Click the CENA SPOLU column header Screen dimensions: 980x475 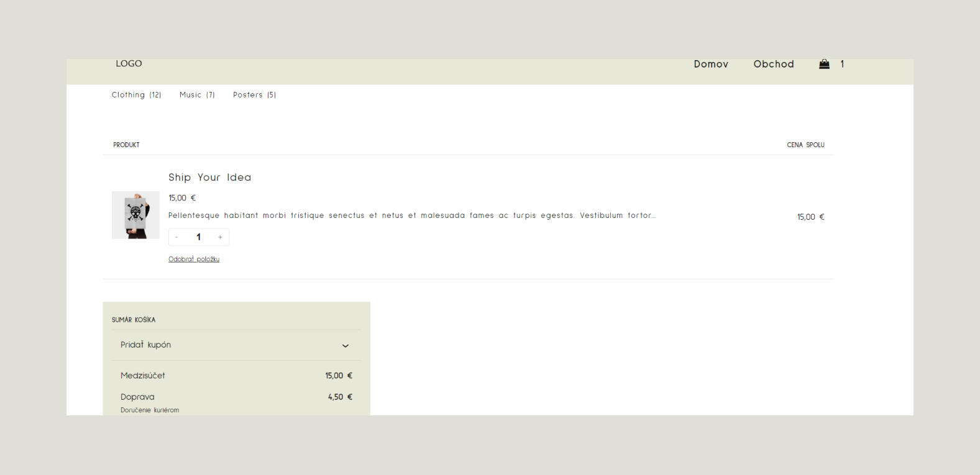coord(805,145)
